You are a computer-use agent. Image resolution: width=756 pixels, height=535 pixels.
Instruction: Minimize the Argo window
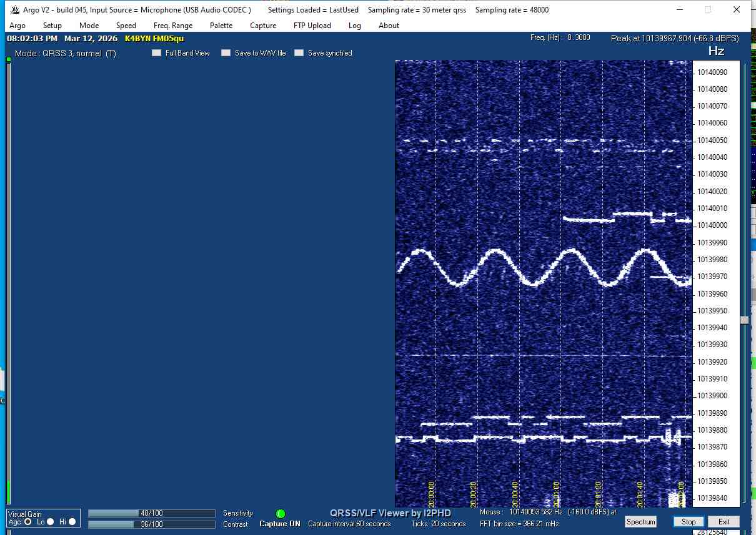pos(679,10)
